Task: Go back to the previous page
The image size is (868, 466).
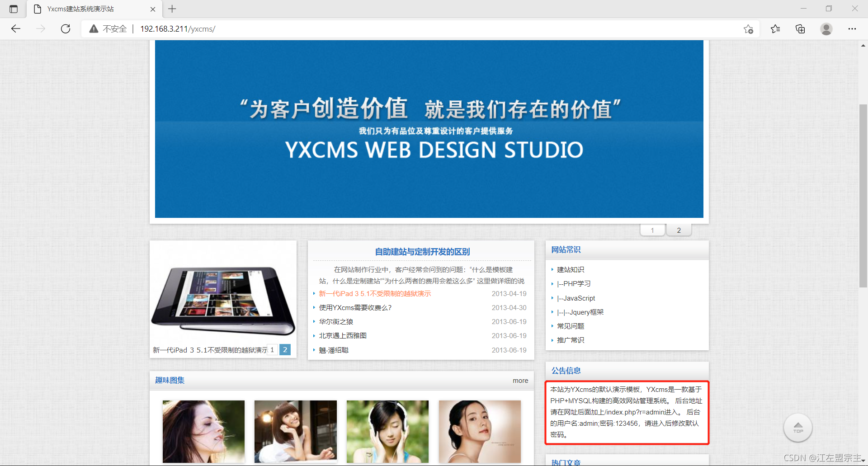Action: [15, 28]
